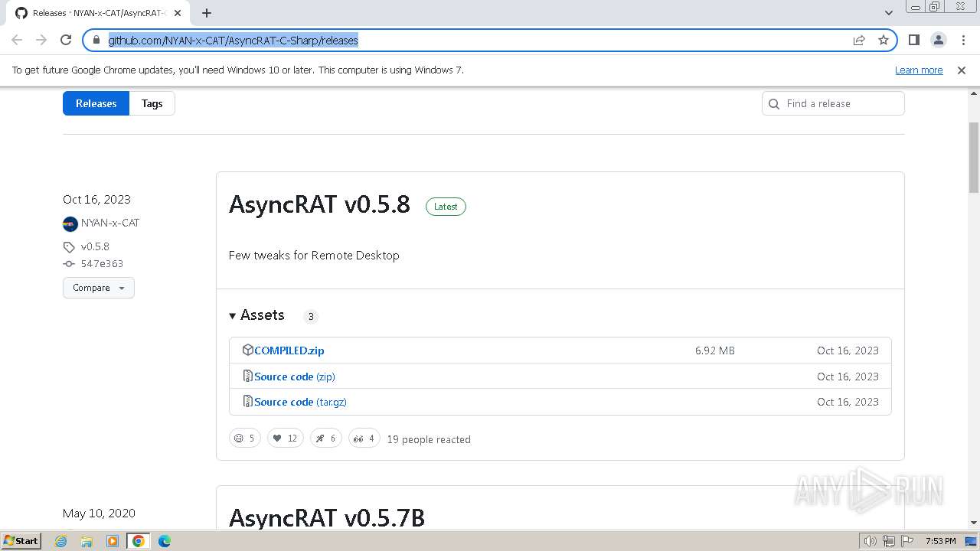
Task: Open commit 547e363
Action: (x=102, y=263)
